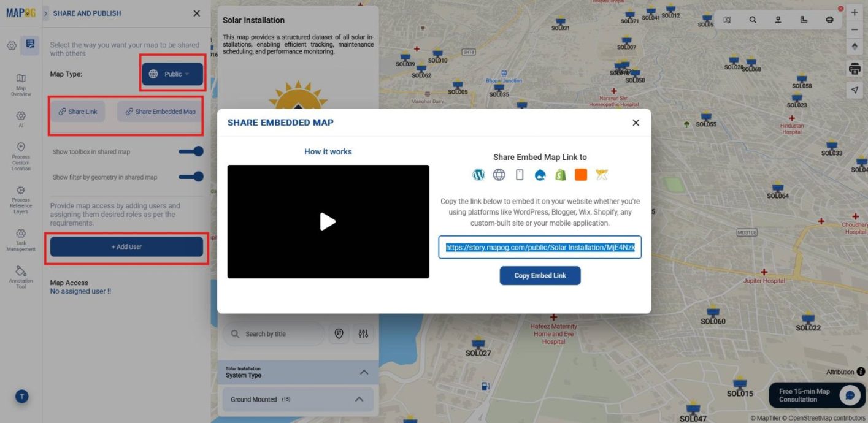Open the Task Management panel
Screen dimensions: 868x423
click(21, 237)
